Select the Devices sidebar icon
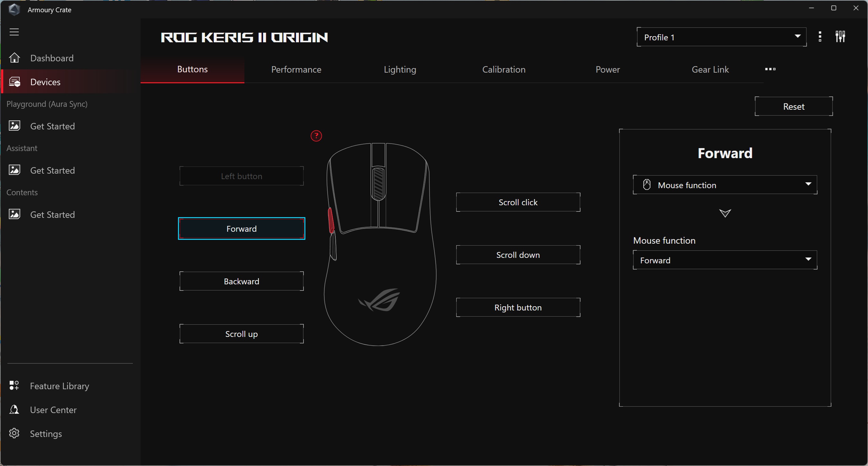This screenshot has height=466, width=868. 15,82
